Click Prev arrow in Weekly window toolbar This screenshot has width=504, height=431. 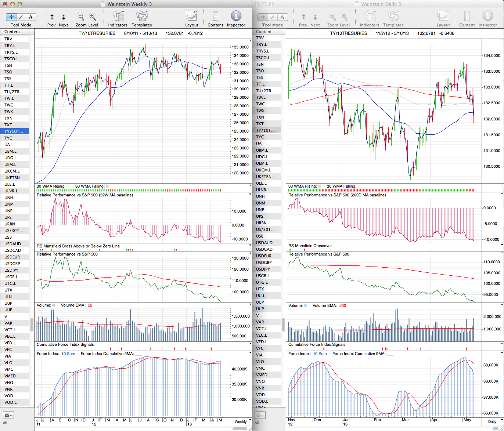(52, 17)
